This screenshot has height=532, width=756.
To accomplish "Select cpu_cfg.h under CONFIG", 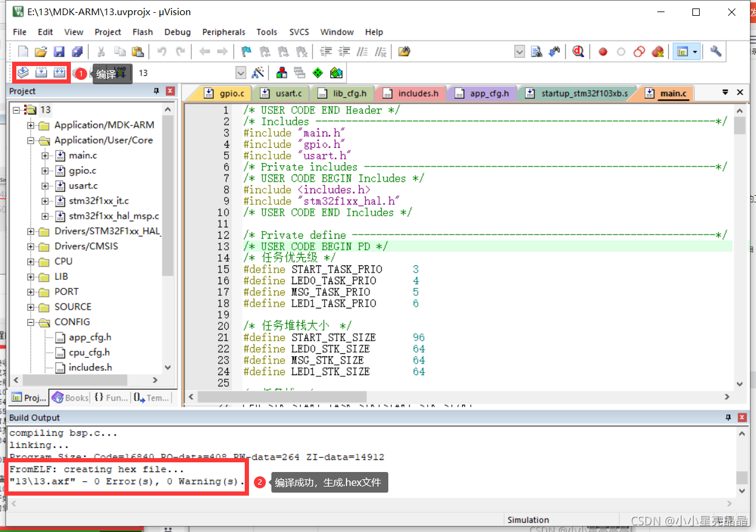I will [89, 353].
